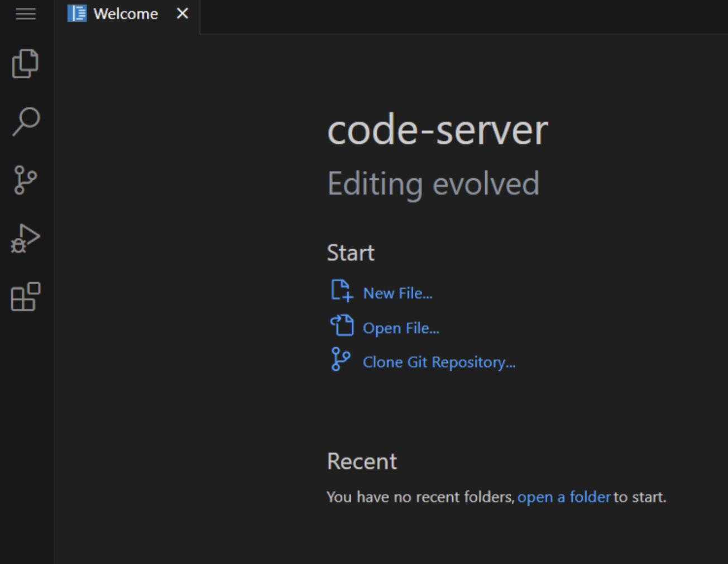This screenshot has height=564, width=728.
Task: Click the Clone Git Repository branch icon
Action: (341, 359)
